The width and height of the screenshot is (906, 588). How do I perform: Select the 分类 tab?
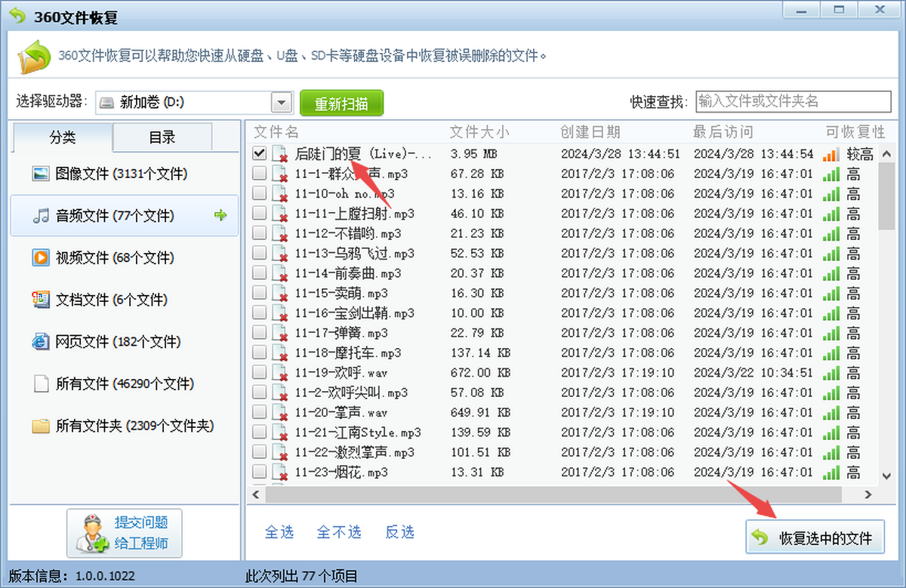point(63,137)
